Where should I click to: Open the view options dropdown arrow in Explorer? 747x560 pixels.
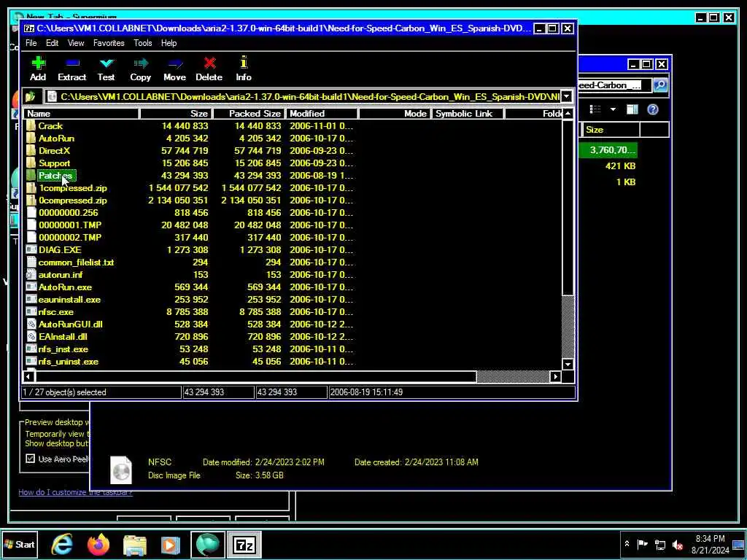(613, 109)
